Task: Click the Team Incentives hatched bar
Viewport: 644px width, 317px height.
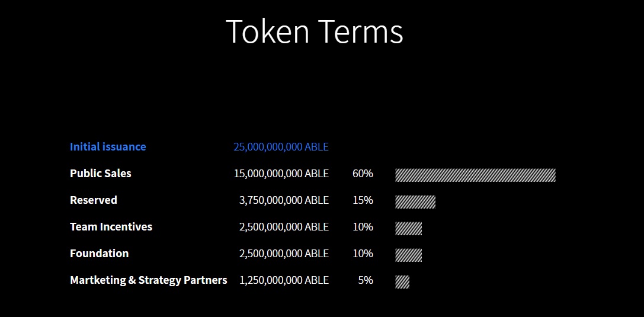Action: pyautogui.click(x=409, y=228)
